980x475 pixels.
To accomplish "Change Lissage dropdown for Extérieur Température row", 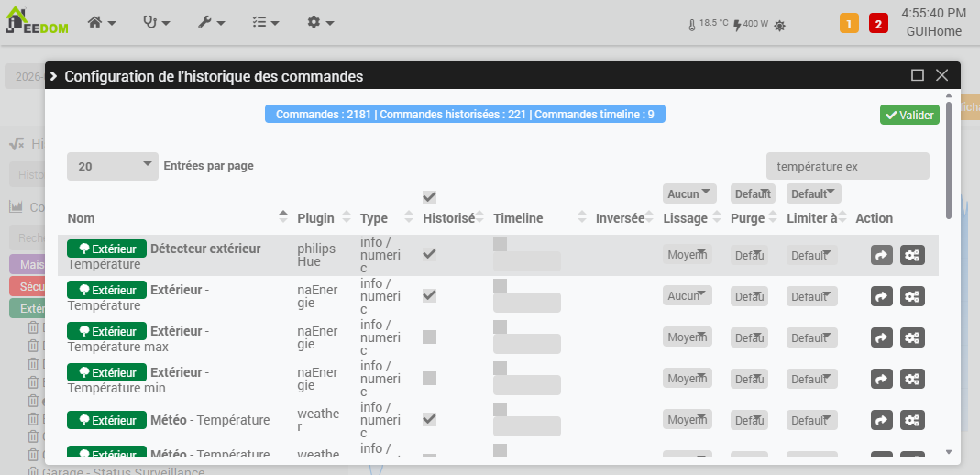I will [x=688, y=296].
